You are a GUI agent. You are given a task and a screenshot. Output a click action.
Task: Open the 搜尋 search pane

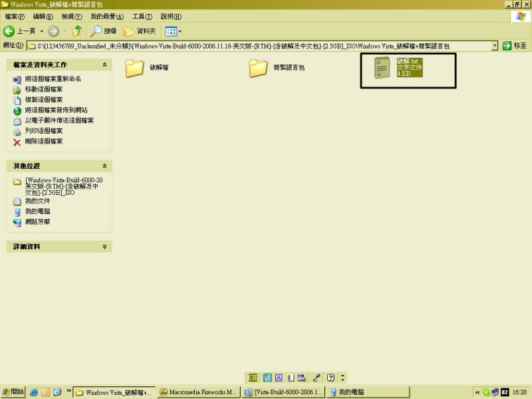(x=104, y=31)
